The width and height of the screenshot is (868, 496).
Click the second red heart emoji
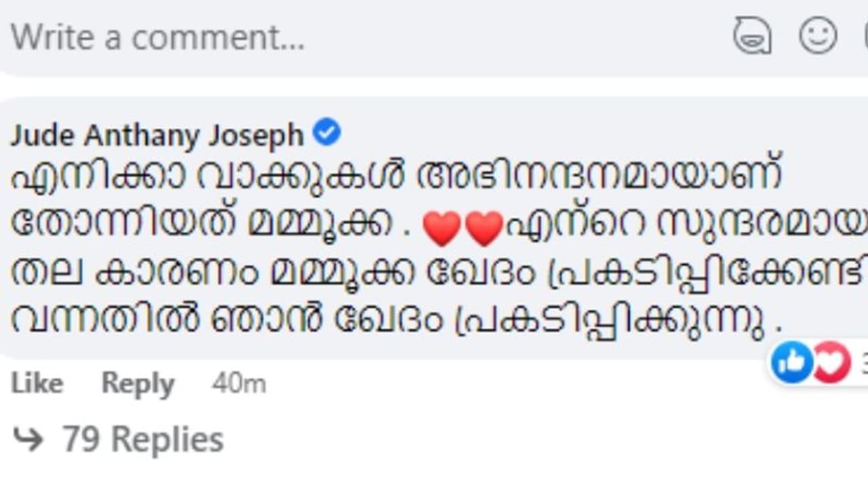(x=484, y=228)
